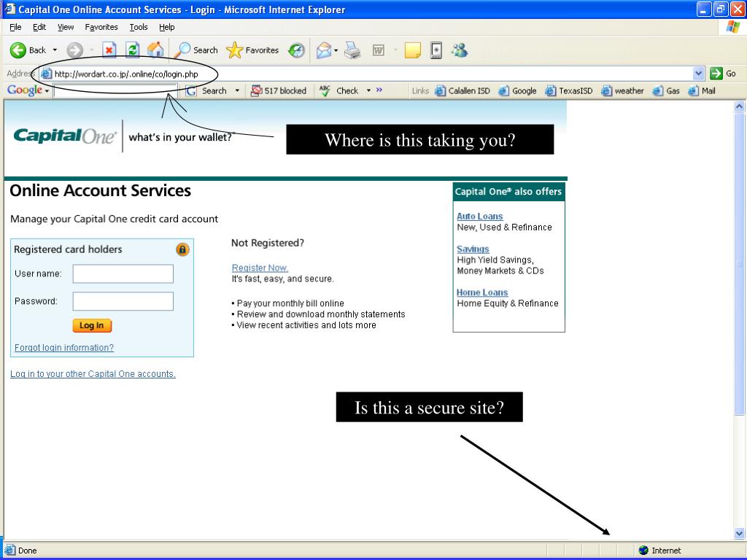The height and width of the screenshot is (560, 747).
Task: Open the Help menu
Action: click(167, 27)
